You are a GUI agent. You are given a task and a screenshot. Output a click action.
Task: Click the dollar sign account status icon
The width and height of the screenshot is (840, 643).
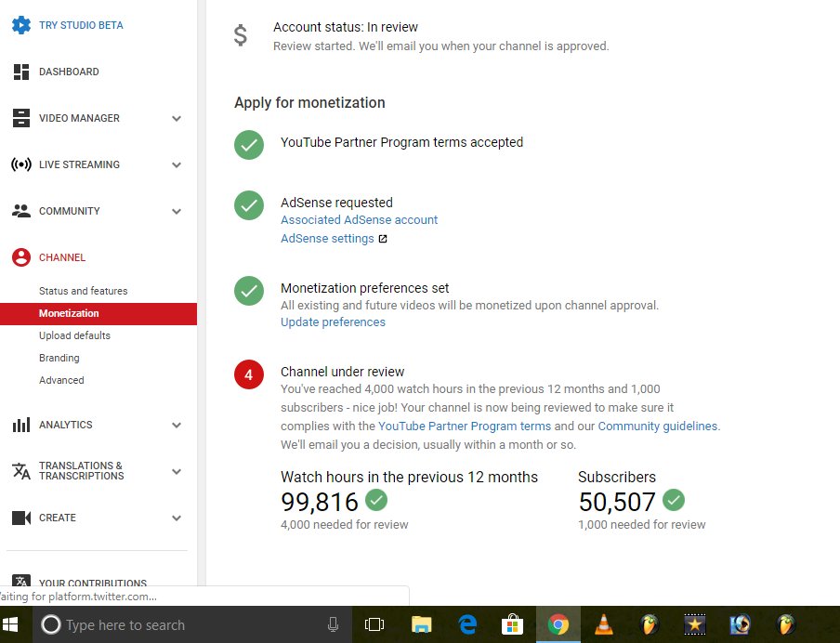pos(241,35)
